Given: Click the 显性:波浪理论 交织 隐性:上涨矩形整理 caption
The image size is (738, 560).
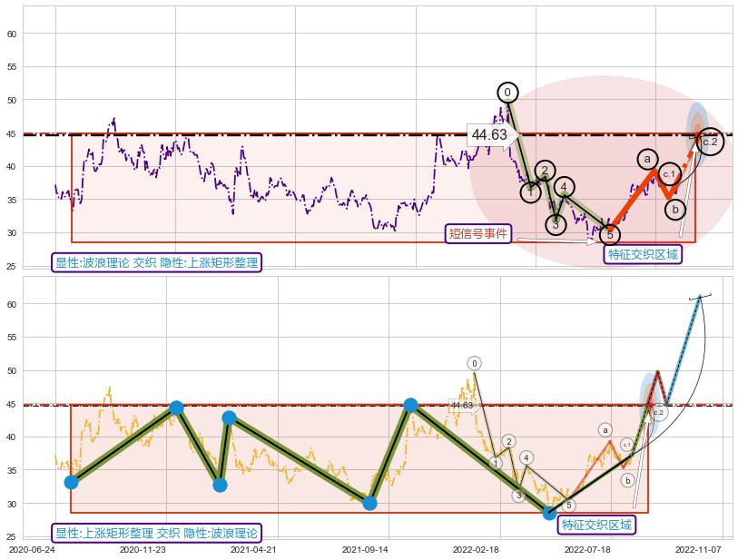Looking at the screenshot, I should [x=156, y=263].
